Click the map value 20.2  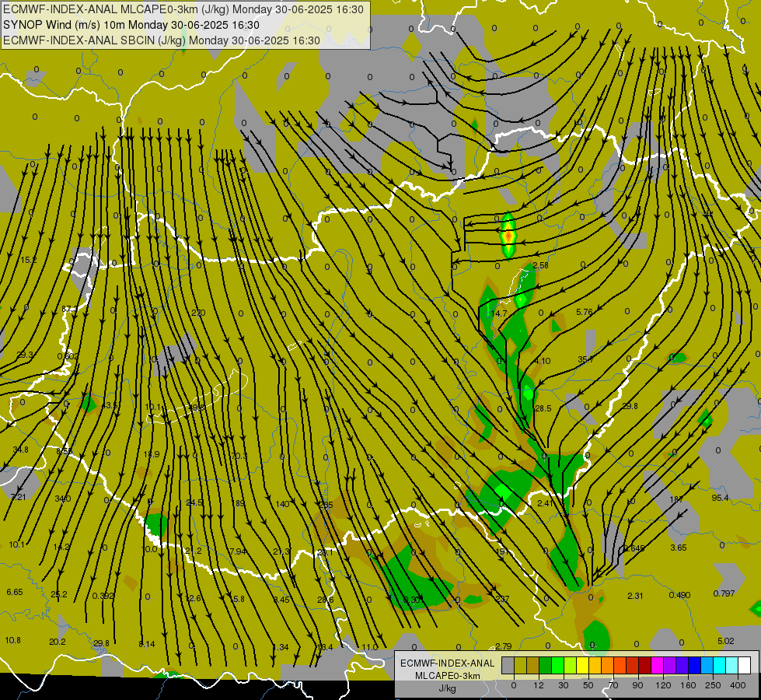coord(58,642)
